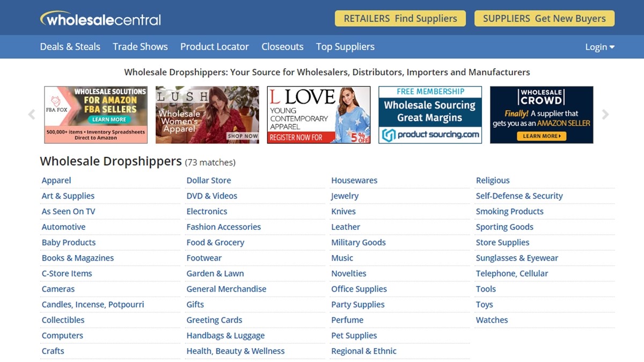Open DVD & Videos category
Image resolution: width=644 pixels, height=362 pixels.
click(212, 196)
